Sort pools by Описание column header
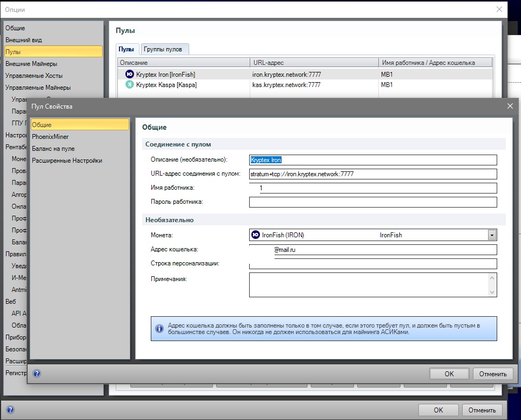Image resolution: width=521 pixels, height=420 pixels. tap(184, 63)
